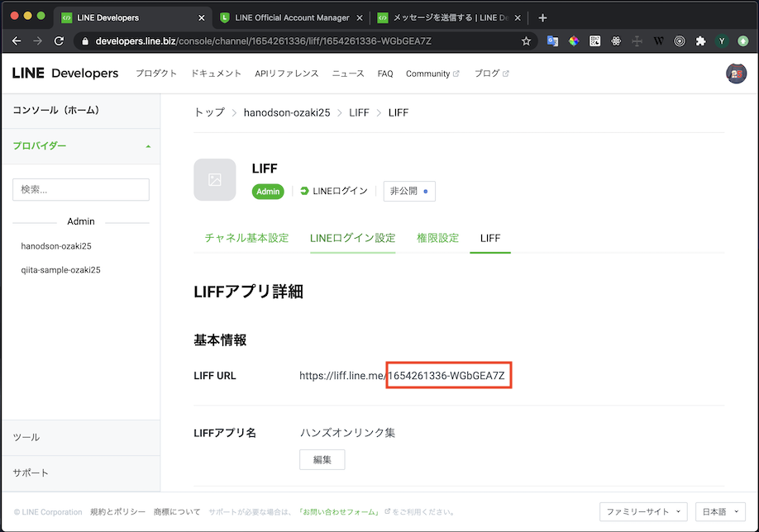Open プロダクト menu in header
The image size is (759, 532).
click(x=156, y=74)
